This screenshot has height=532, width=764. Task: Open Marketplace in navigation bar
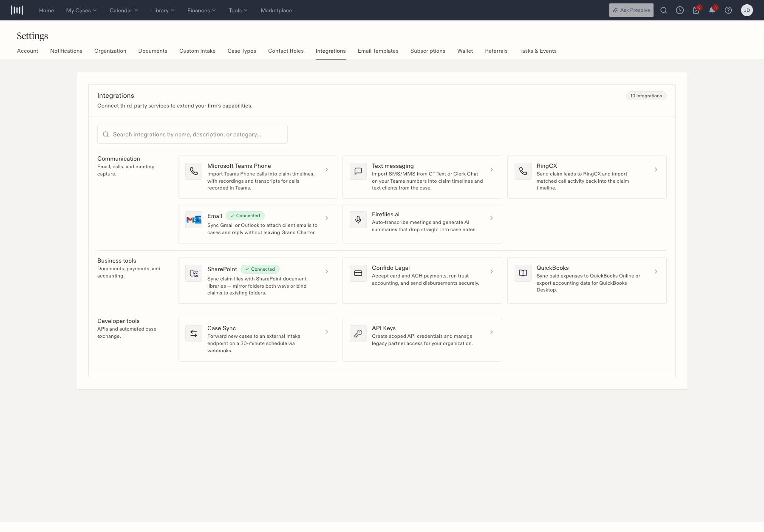click(x=276, y=10)
